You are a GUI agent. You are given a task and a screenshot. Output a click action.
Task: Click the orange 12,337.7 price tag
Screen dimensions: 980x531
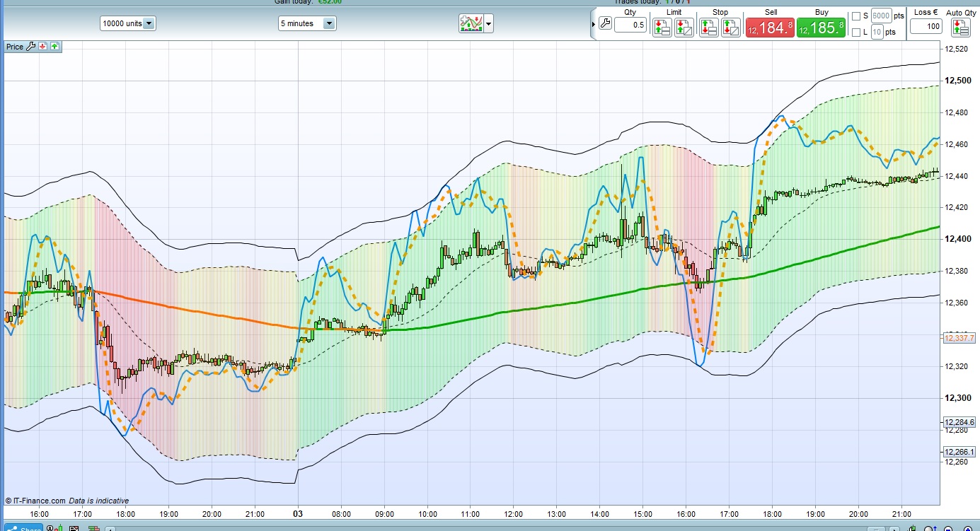[959, 339]
